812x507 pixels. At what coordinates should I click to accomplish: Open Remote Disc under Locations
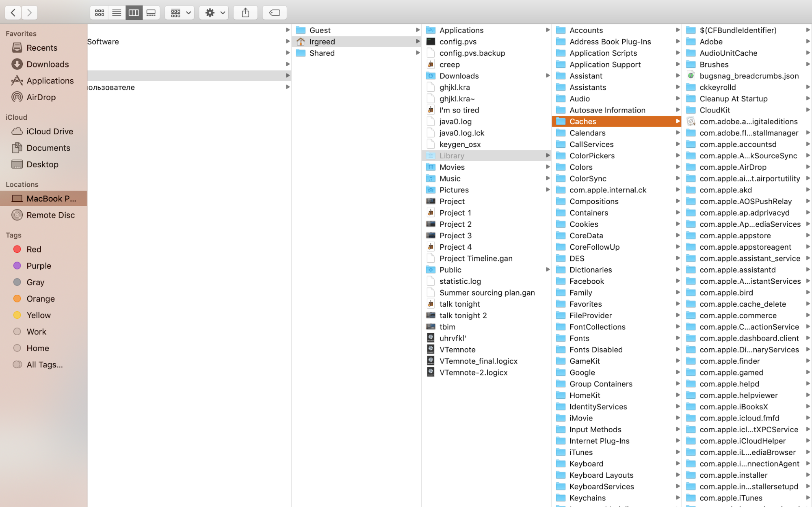point(43,215)
